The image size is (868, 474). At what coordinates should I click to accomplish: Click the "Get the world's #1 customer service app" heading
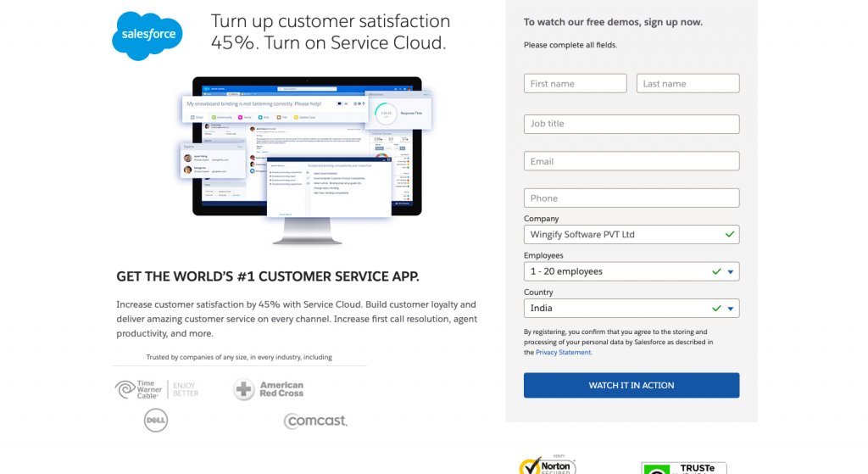268,276
